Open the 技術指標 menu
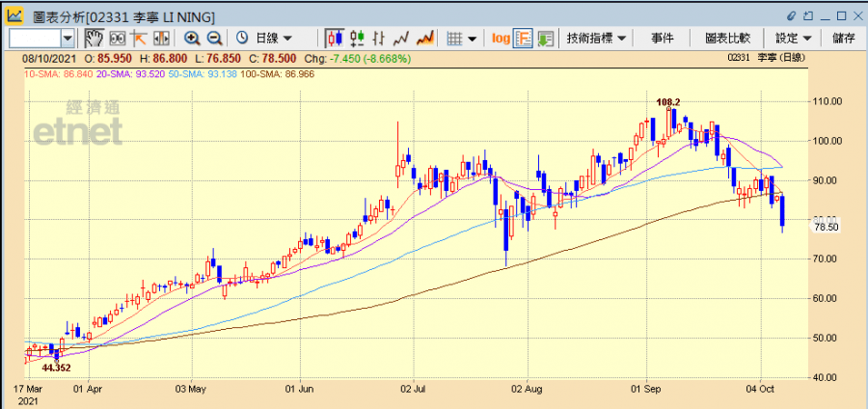The width and height of the screenshot is (868, 409). coord(596,38)
